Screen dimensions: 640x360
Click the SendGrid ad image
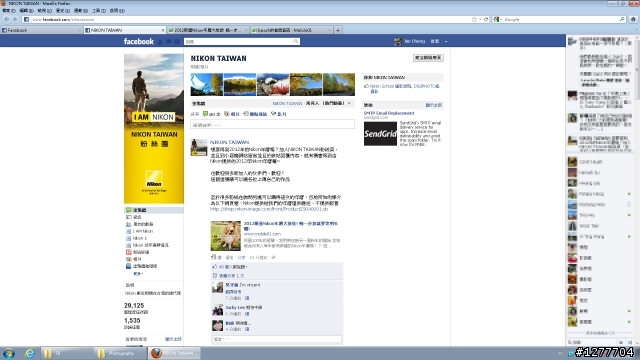pos(380,133)
